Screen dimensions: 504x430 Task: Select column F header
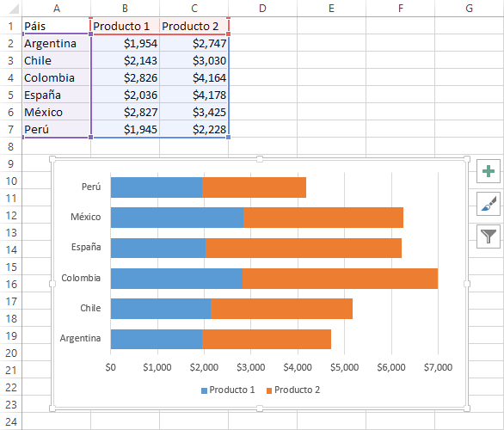click(x=401, y=9)
